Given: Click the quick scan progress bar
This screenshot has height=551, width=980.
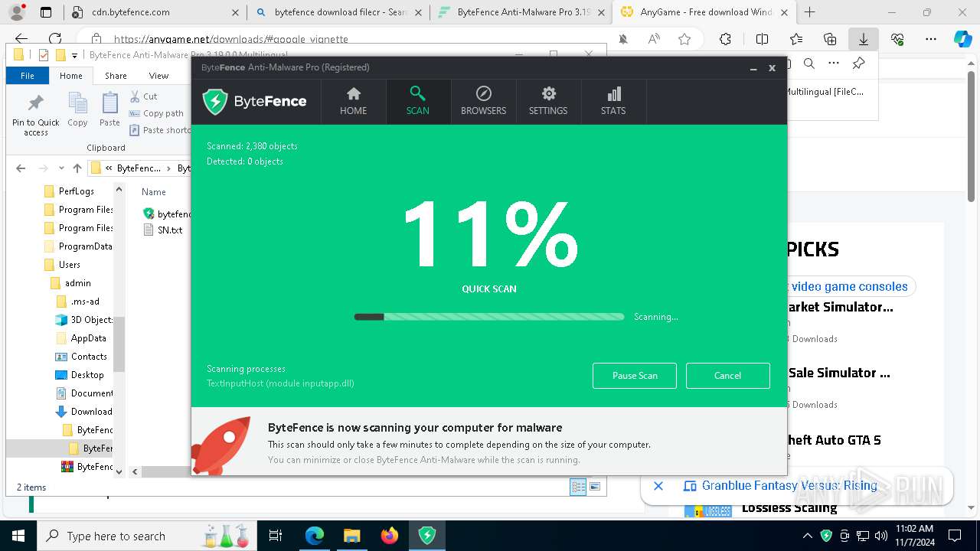Looking at the screenshot, I should (489, 317).
